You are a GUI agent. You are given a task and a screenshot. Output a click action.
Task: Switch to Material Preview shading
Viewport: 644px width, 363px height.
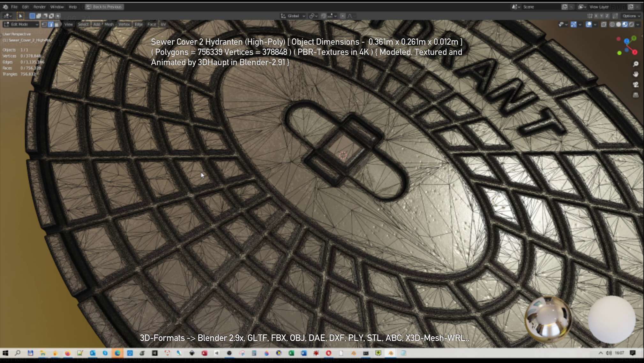625,24
